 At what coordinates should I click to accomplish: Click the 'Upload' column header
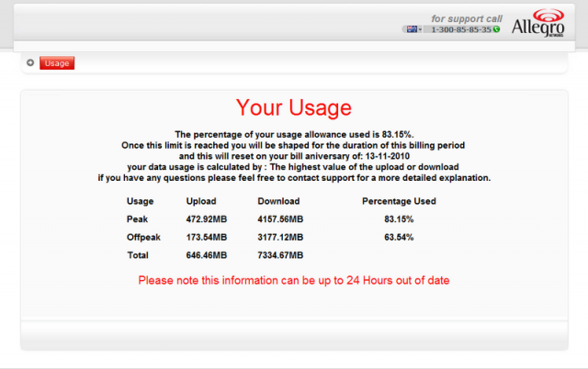[x=201, y=201]
